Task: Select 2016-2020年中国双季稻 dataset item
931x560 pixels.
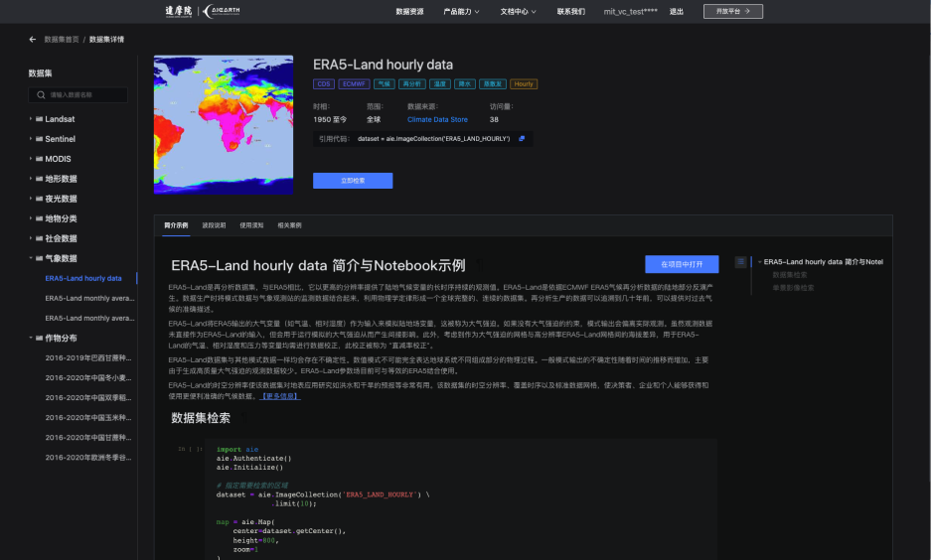Action: point(87,397)
